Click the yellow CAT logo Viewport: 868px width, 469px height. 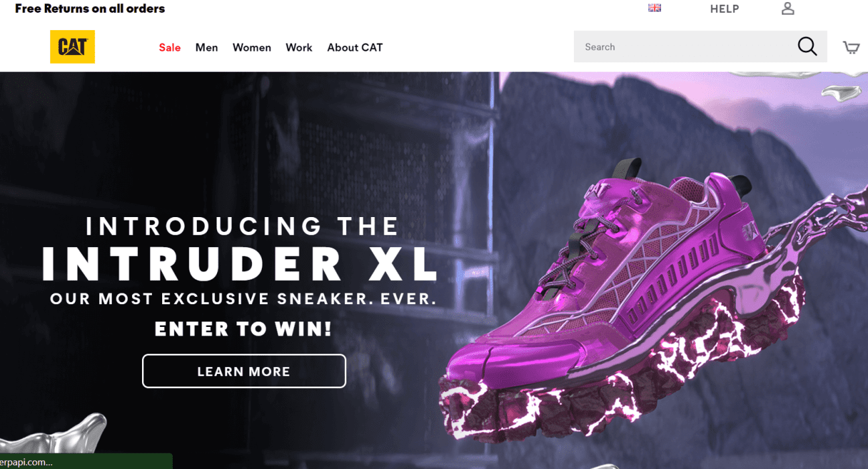tap(72, 47)
